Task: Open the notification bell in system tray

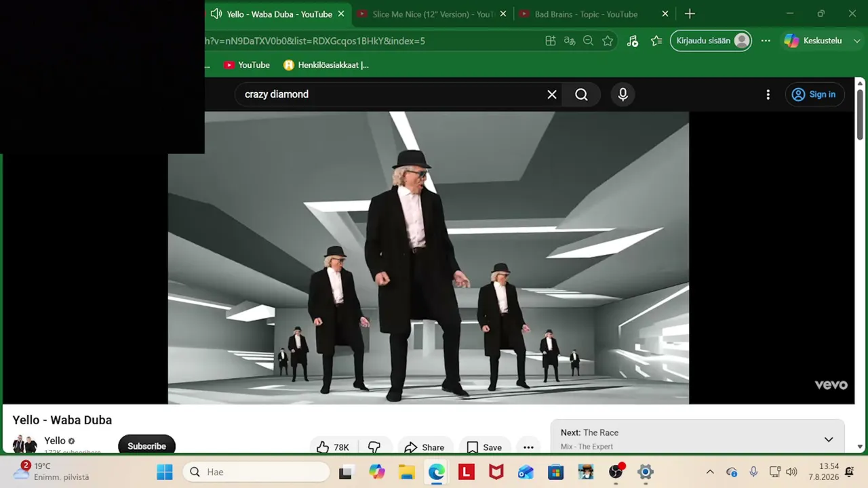Action: 849,472
